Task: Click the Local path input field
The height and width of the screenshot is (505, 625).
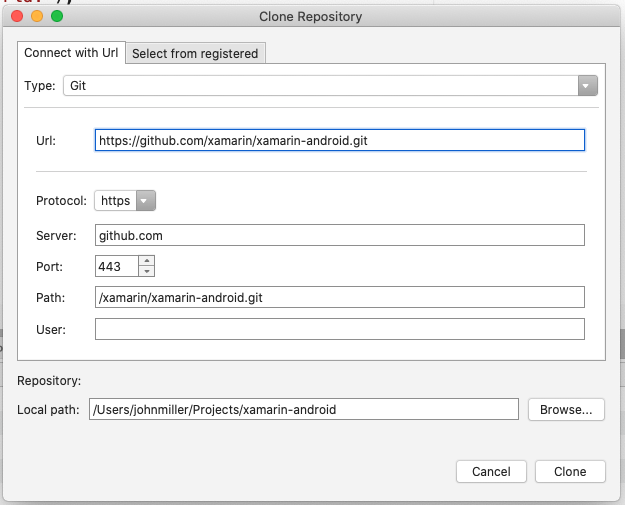Action: (x=304, y=409)
